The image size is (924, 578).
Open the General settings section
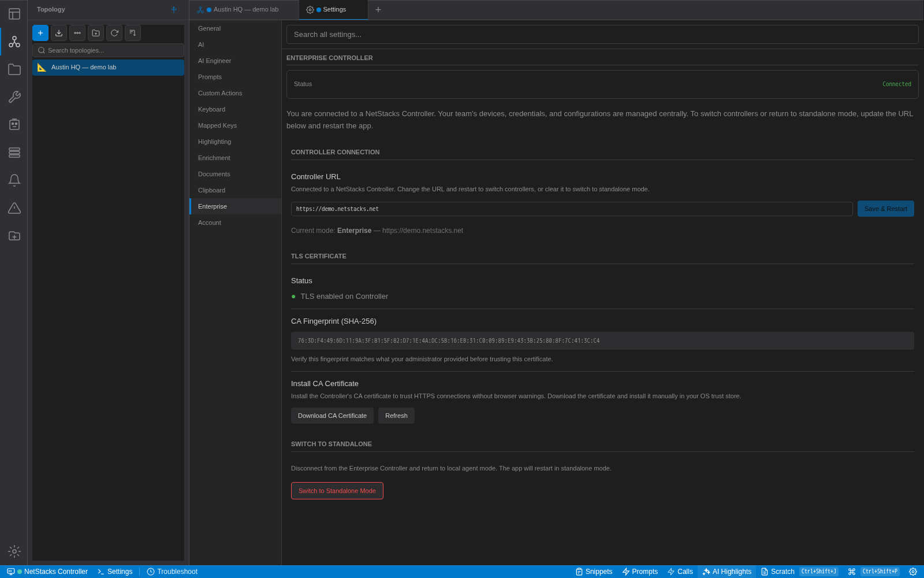[236, 28]
